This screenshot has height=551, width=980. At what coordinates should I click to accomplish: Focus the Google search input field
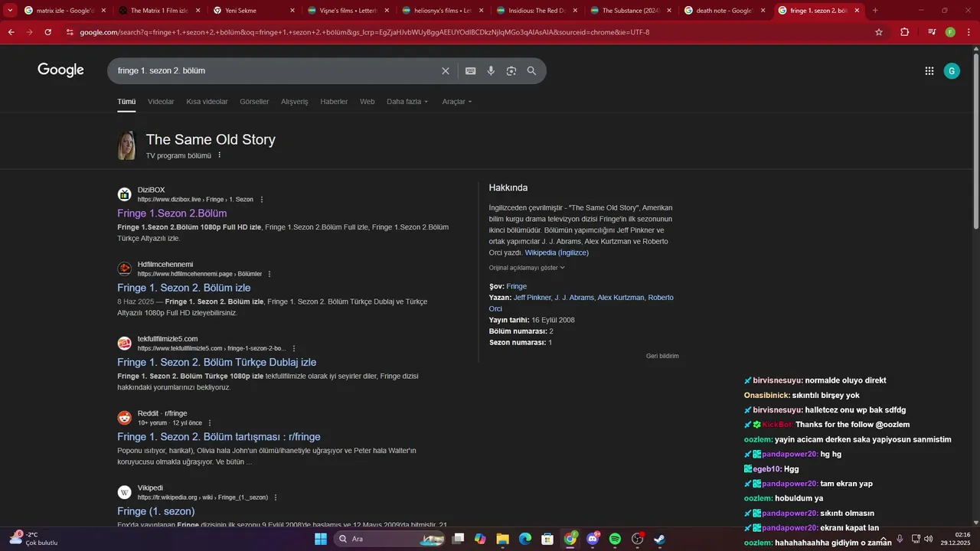[276, 70]
